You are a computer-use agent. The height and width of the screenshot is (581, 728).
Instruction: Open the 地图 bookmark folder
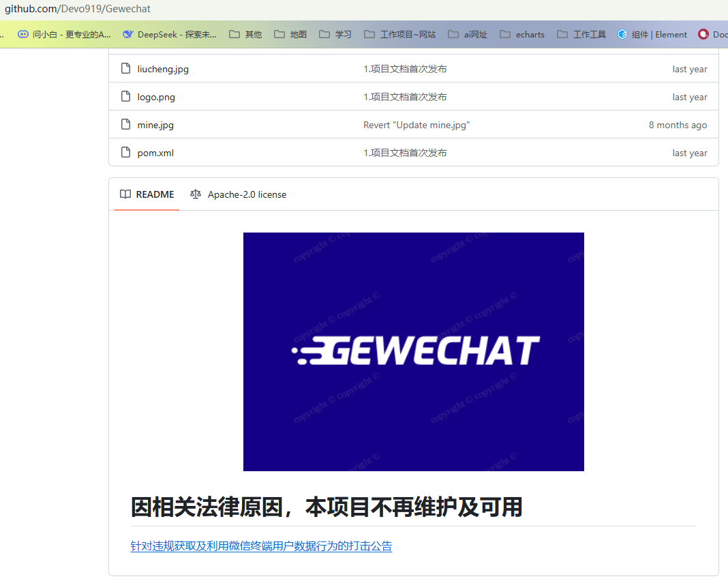[x=290, y=34]
